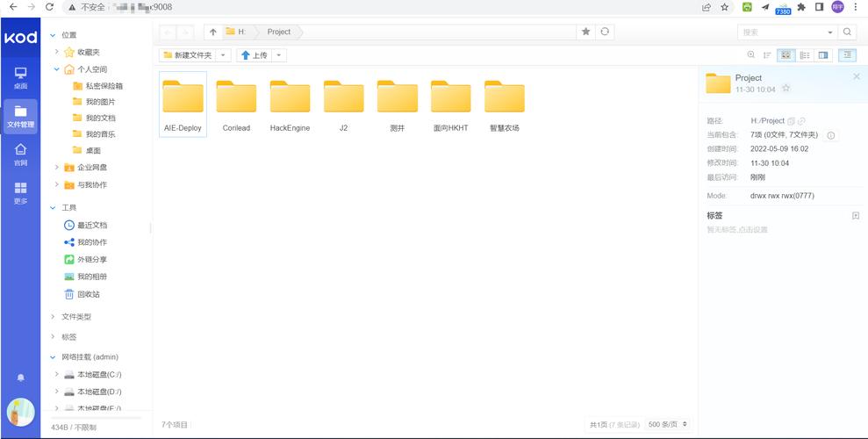This screenshot has height=439, width=868.
Task: Open 我的相册 under tools
Action: (86, 277)
